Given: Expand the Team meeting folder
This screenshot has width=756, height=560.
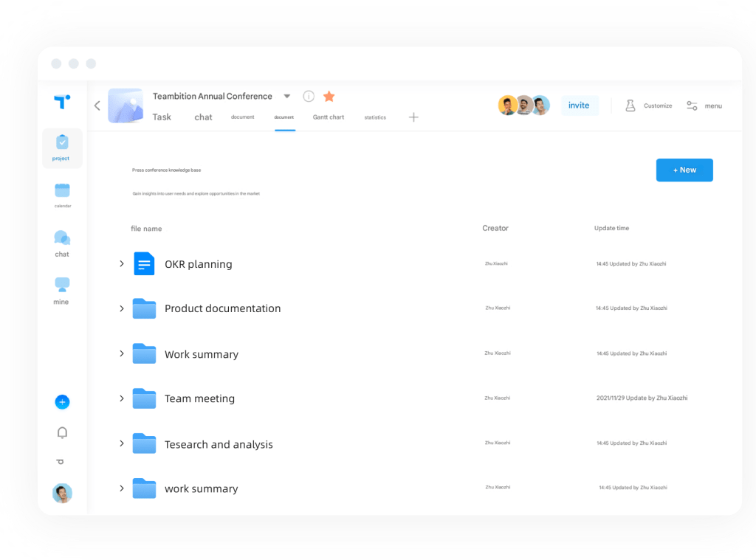Looking at the screenshot, I should 122,398.
